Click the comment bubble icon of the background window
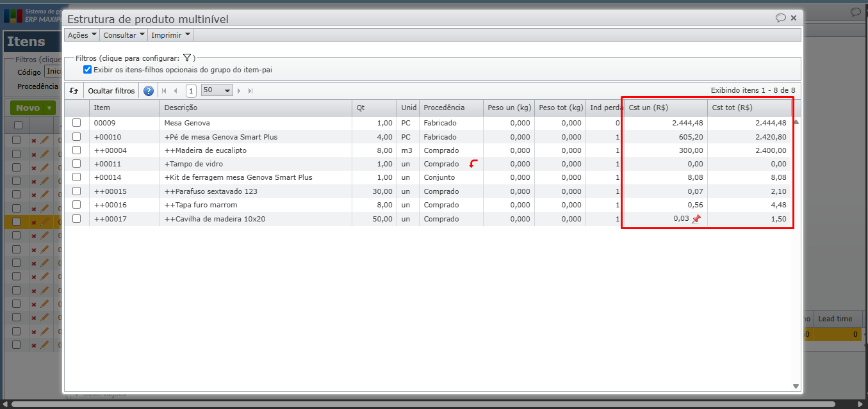 click(855, 12)
